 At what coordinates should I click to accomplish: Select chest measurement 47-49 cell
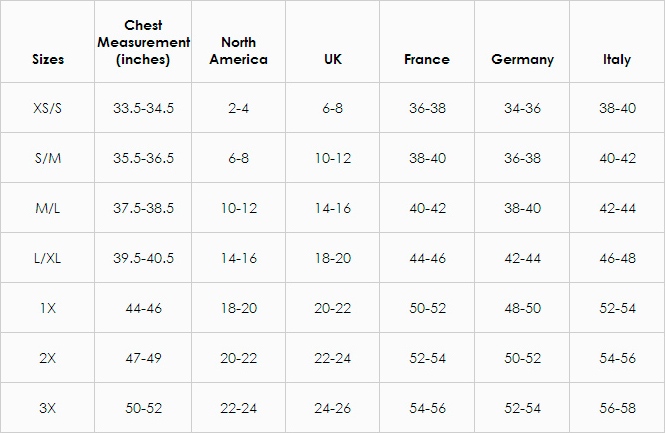click(143, 358)
